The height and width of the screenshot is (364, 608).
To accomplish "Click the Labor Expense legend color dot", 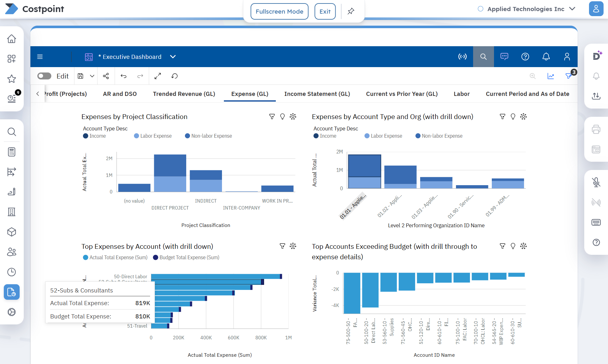I will pos(136,136).
